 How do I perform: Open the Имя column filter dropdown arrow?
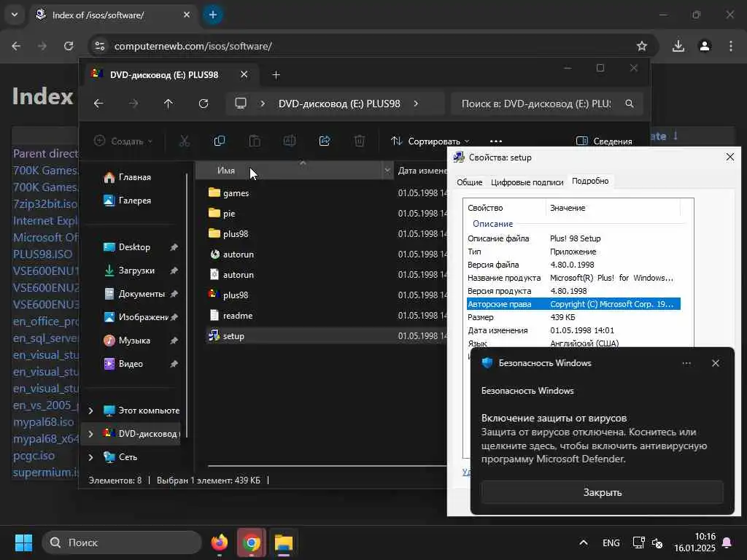387,171
